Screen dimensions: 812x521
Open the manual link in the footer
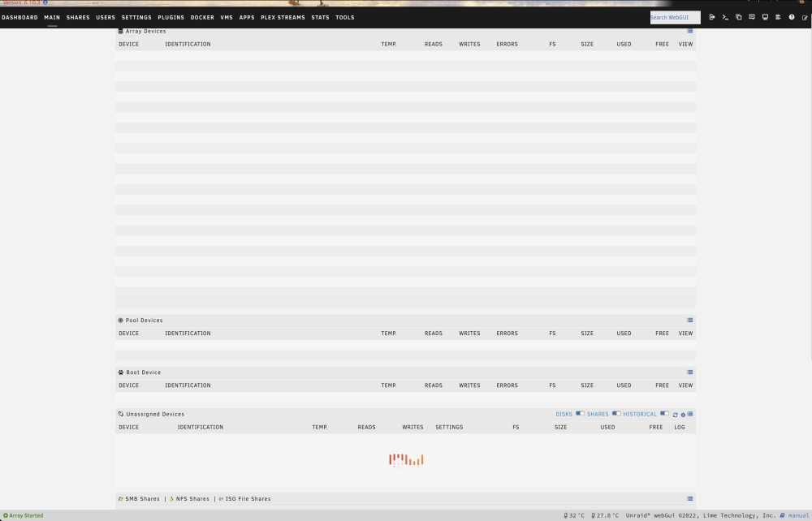click(797, 515)
